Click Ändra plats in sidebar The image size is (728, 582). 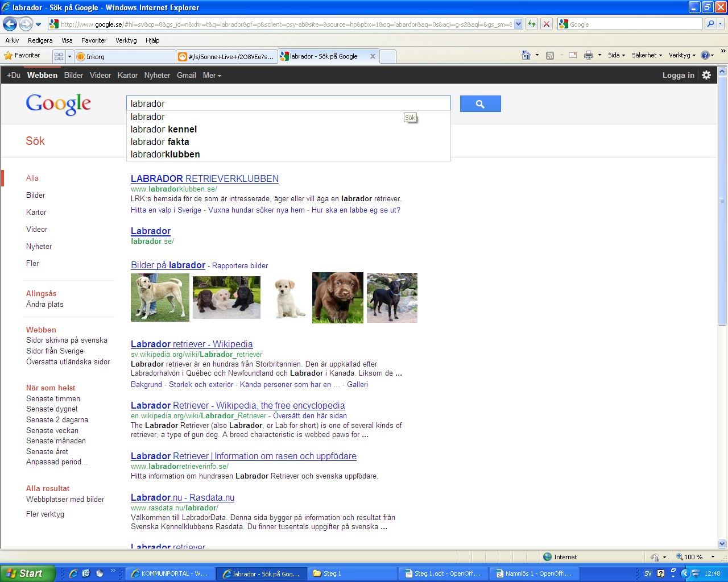[x=45, y=304]
